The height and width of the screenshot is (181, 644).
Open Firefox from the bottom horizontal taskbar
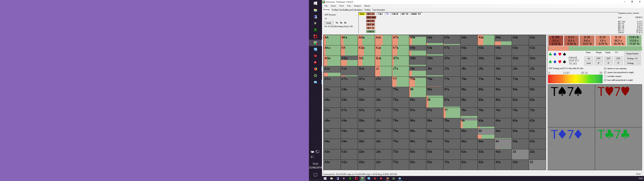tap(387, 178)
